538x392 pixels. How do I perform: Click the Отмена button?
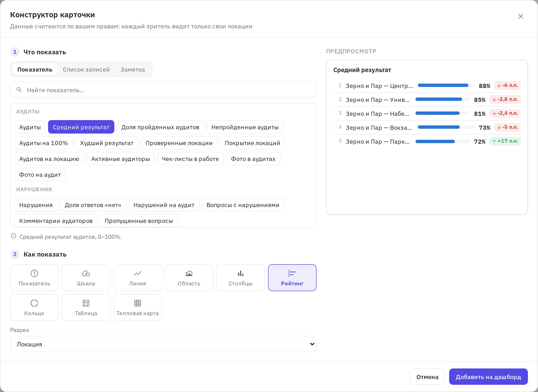428,377
